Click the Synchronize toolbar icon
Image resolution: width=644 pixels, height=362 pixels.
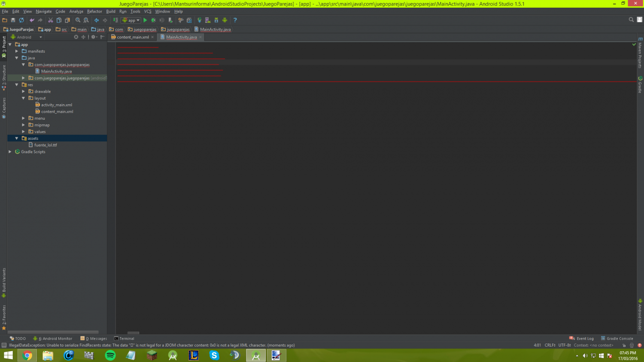pyautogui.click(x=21, y=20)
